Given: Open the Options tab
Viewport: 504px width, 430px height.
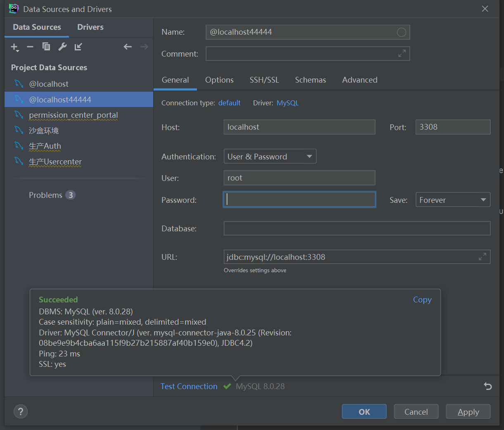Looking at the screenshot, I should [219, 80].
